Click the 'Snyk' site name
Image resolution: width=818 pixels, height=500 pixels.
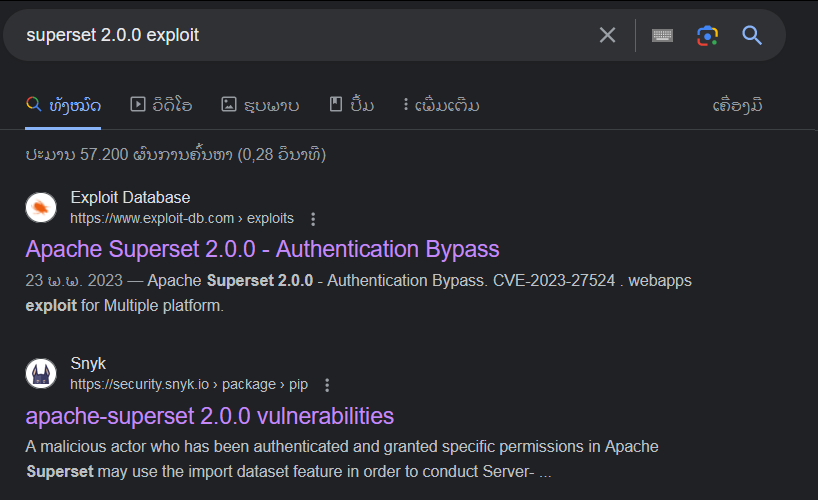[x=88, y=363]
